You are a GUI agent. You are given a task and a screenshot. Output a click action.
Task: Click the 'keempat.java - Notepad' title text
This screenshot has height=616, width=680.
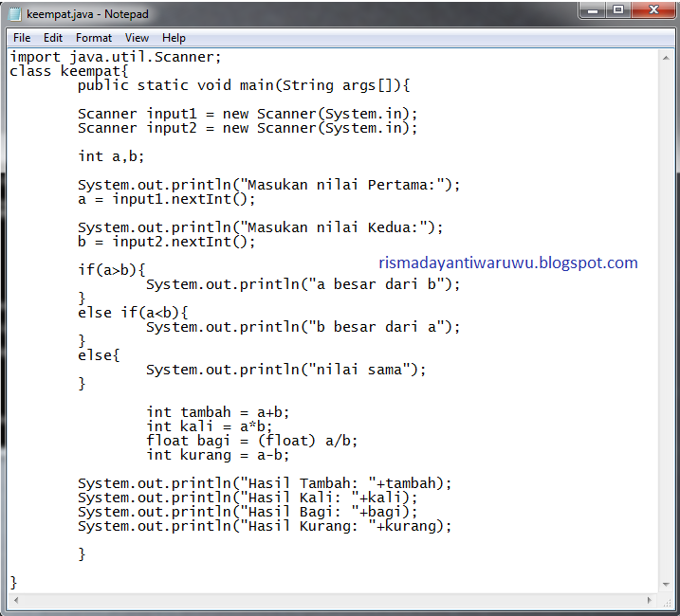[87, 14]
